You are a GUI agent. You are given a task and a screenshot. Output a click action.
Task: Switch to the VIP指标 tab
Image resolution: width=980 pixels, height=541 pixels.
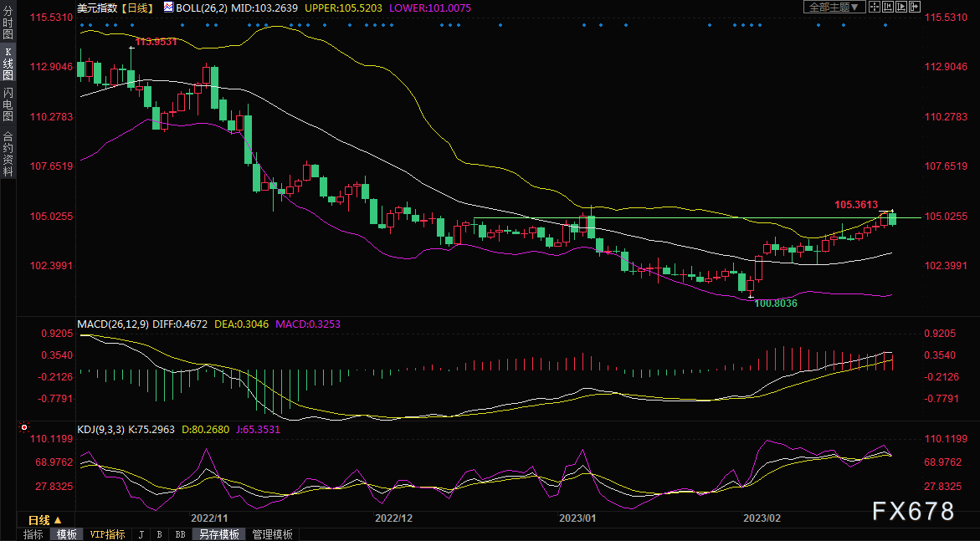pos(107,534)
